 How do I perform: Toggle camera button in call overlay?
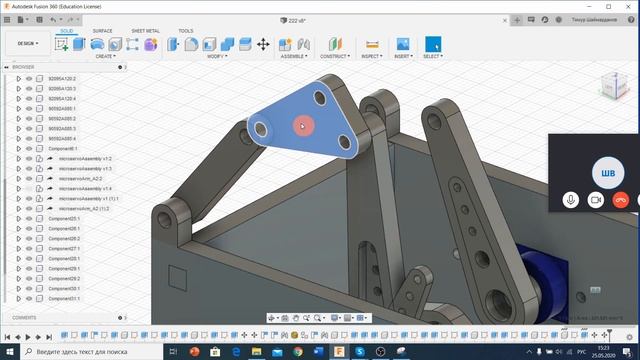(596, 200)
